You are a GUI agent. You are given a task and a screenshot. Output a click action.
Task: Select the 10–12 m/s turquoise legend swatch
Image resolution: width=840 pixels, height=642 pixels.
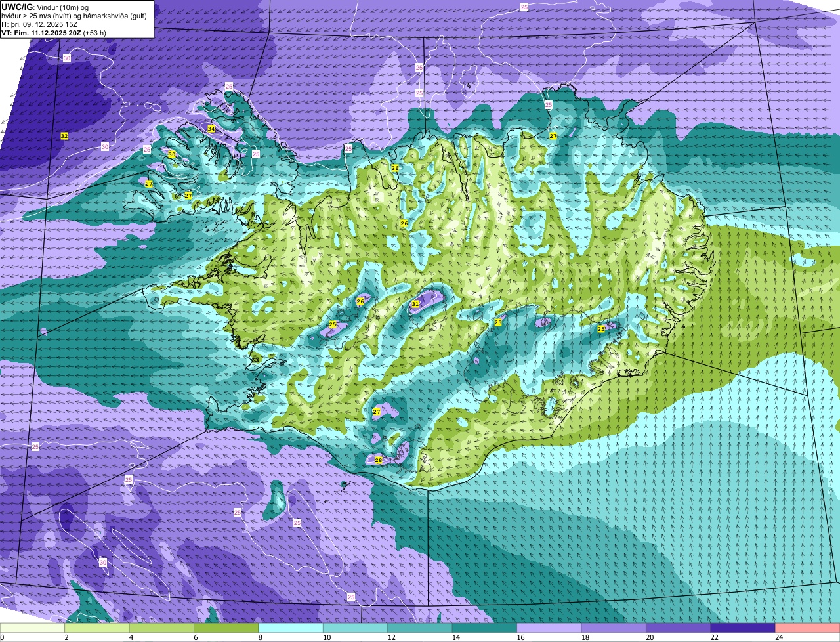coord(356,628)
